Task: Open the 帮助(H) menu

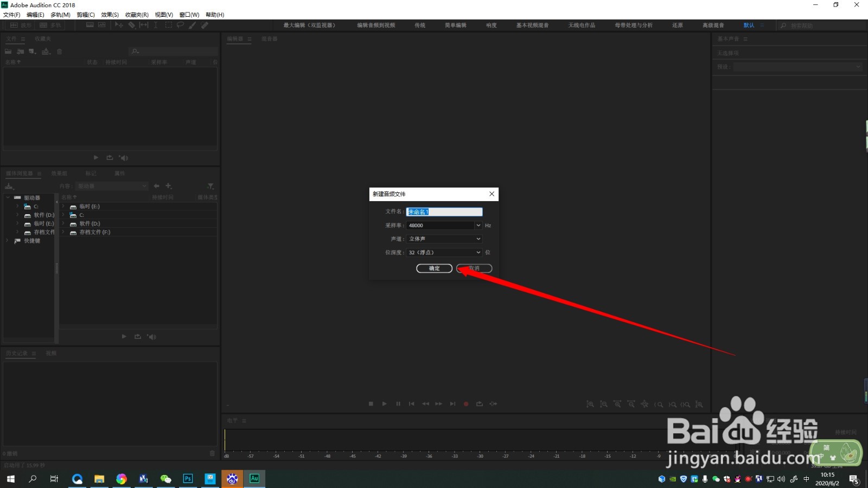Action: [x=215, y=15]
